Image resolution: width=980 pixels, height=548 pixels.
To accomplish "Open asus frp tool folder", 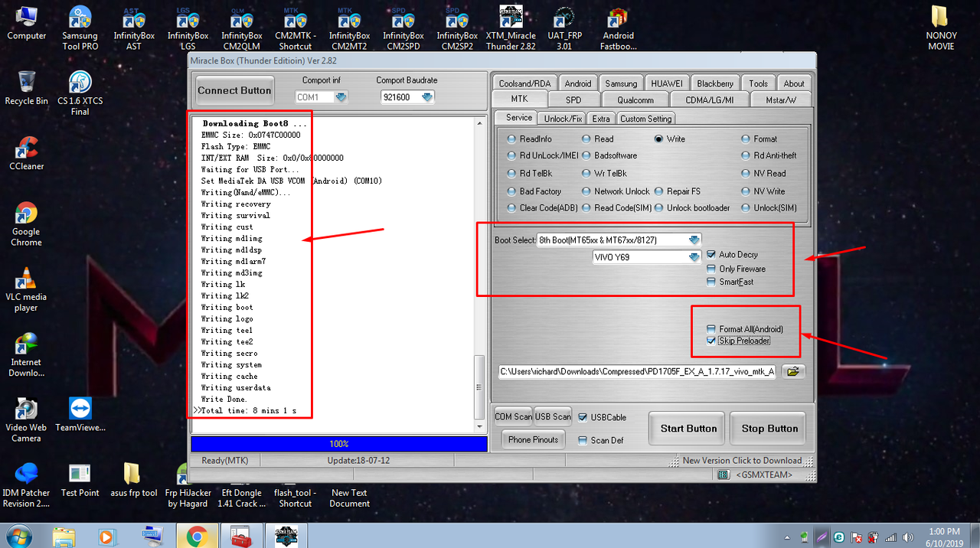I will [x=133, y=480].
